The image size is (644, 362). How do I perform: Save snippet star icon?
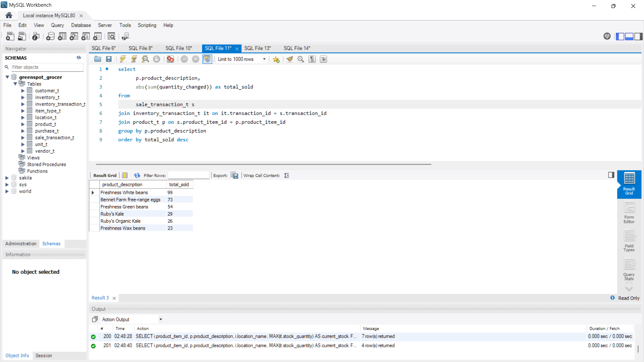tap(276, 59)
